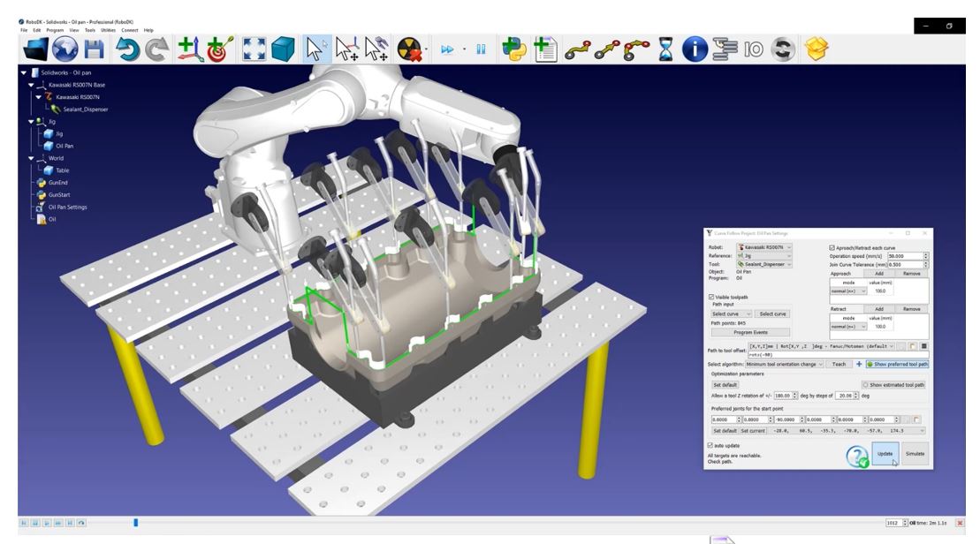
Task: Add new program sheet icon
Action: point(544,49)
